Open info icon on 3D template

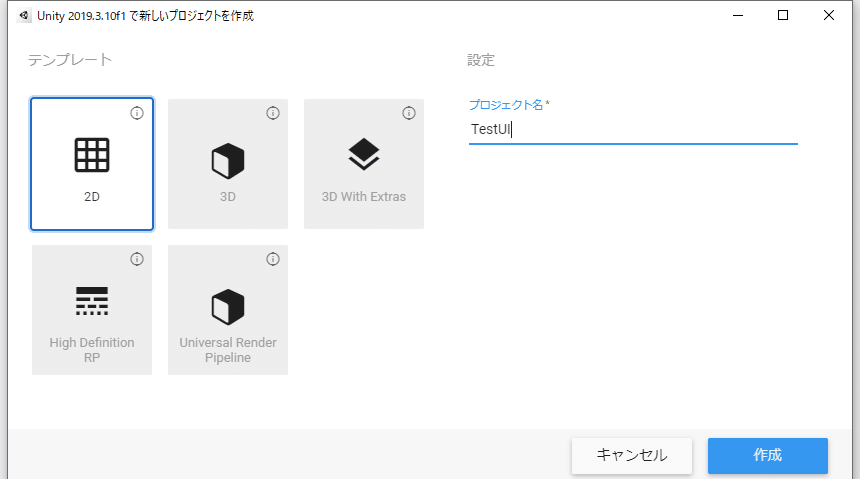[273, 113]
